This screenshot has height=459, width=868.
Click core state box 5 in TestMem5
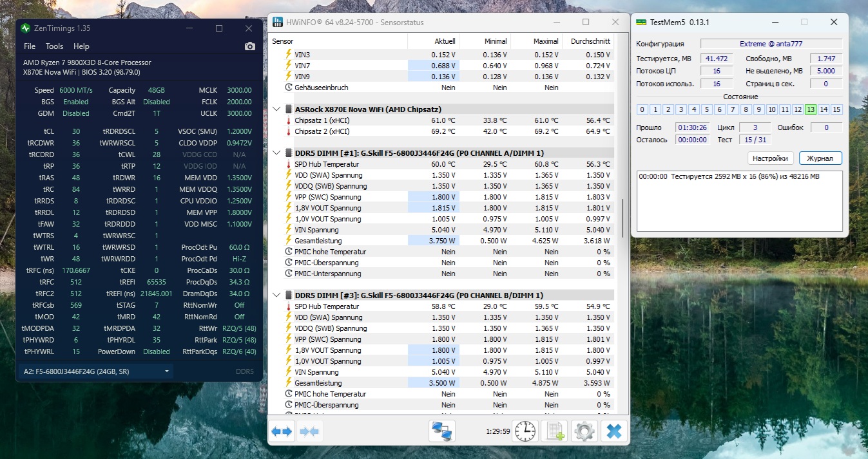point(707,109)
